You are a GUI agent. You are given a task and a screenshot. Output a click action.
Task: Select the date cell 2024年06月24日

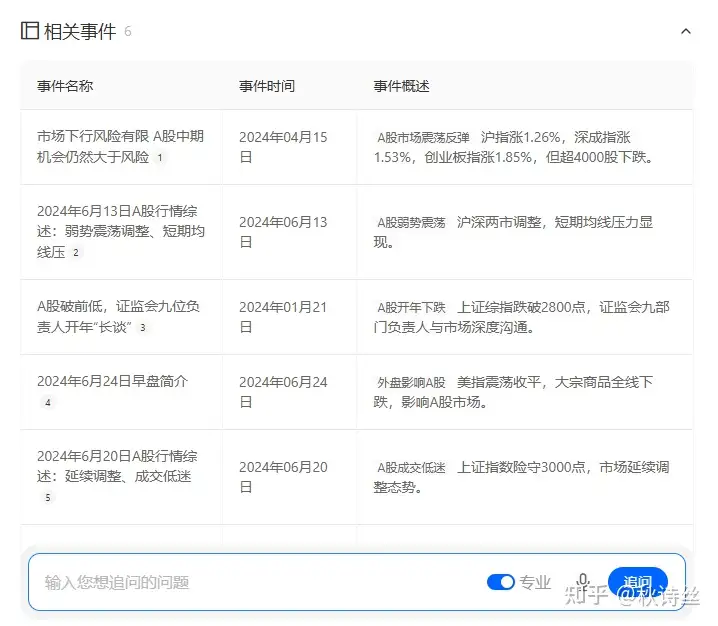point(283,392)
